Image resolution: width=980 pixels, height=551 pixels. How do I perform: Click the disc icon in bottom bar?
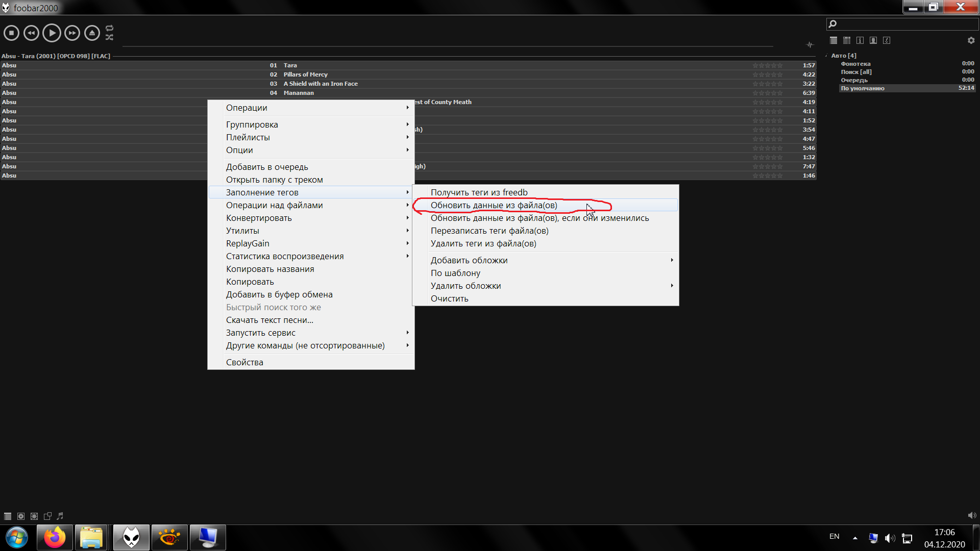point(21,516)
